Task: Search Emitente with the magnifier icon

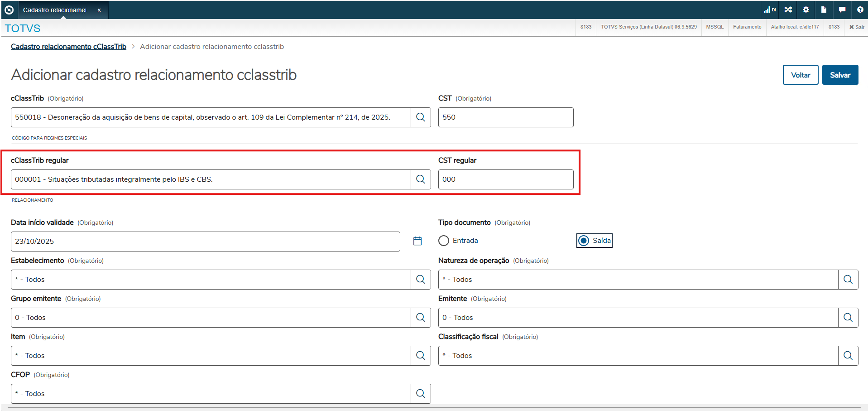Action: [848, 318]
